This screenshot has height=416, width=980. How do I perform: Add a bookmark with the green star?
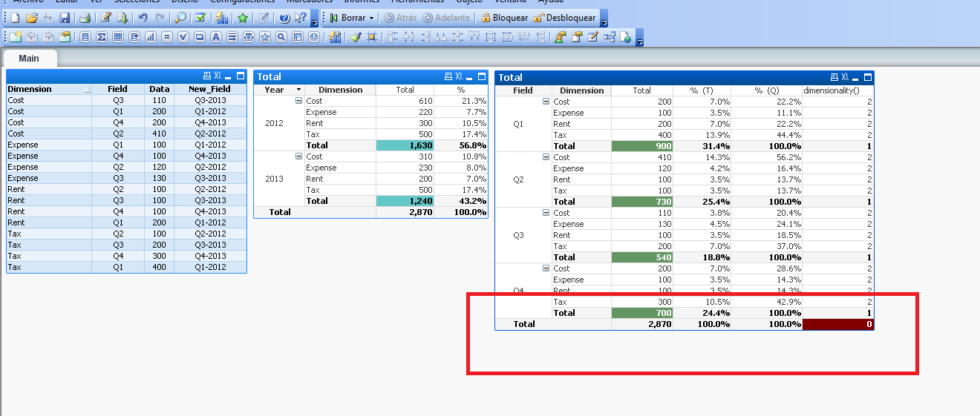pos(243,18)
